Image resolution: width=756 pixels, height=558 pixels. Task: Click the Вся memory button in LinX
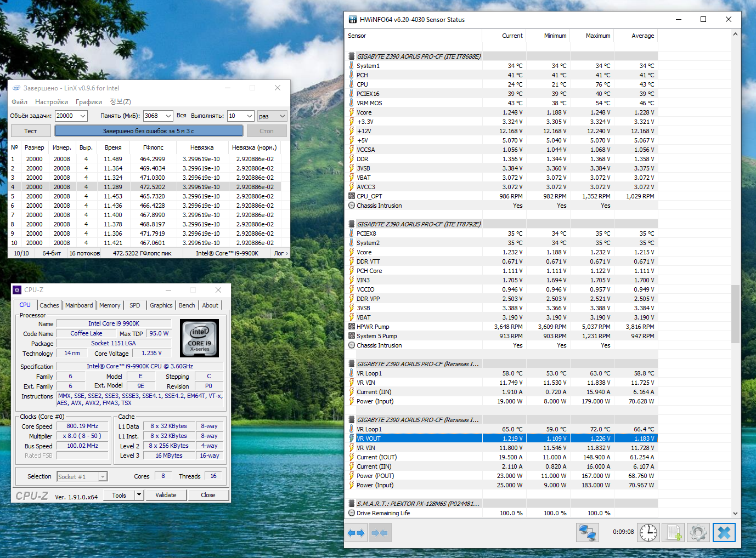[x=182, y=116]
